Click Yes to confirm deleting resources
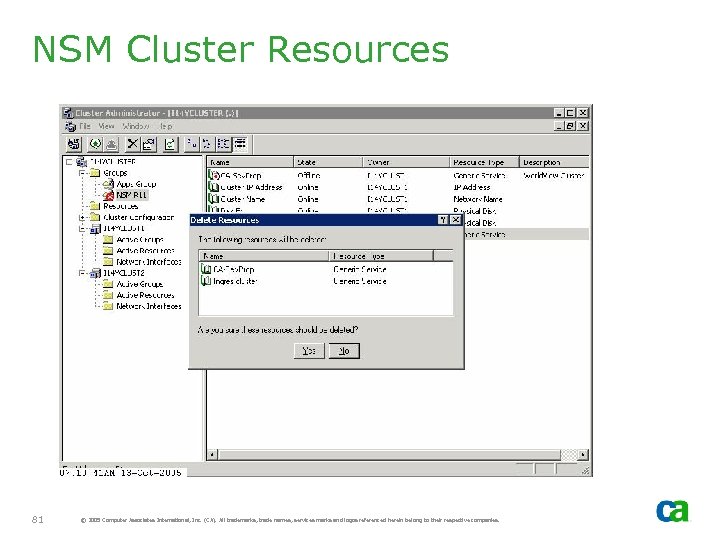Screen dimensions: 720x540 (309, 351)
